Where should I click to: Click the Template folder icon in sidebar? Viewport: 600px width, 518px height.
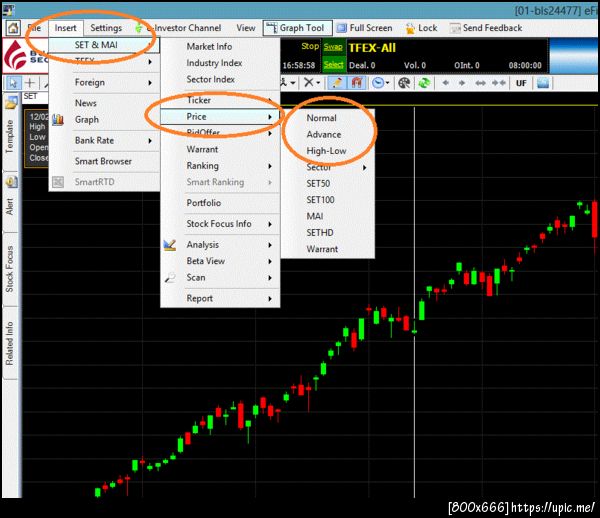[11, 103]
